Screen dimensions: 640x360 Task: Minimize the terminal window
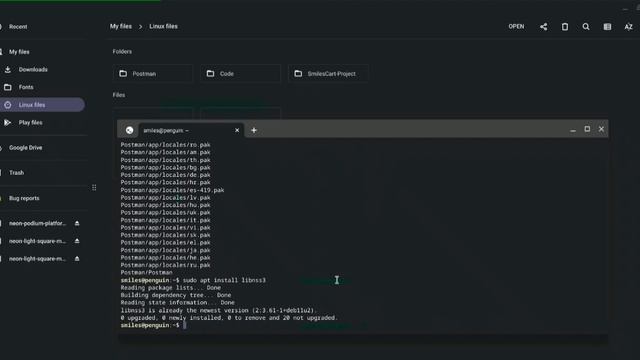pyautogui.click(x=573, y=129)
